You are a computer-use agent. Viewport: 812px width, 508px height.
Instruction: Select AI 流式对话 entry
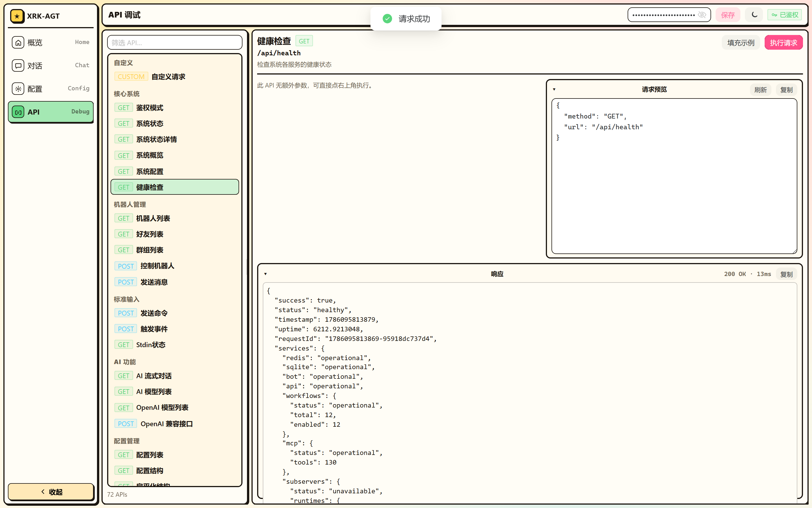[x=175, y=376]
